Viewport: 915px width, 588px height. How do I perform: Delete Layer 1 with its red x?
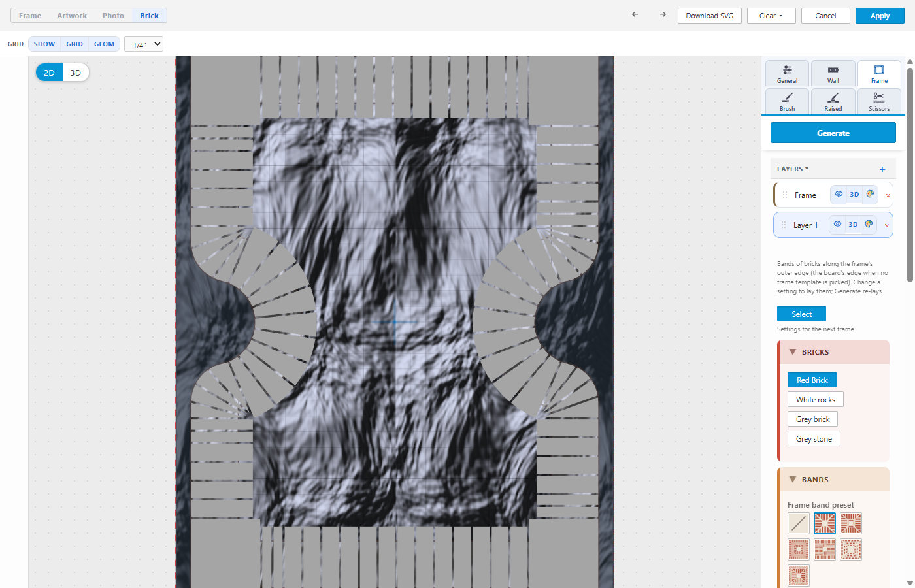click(886, 225)
